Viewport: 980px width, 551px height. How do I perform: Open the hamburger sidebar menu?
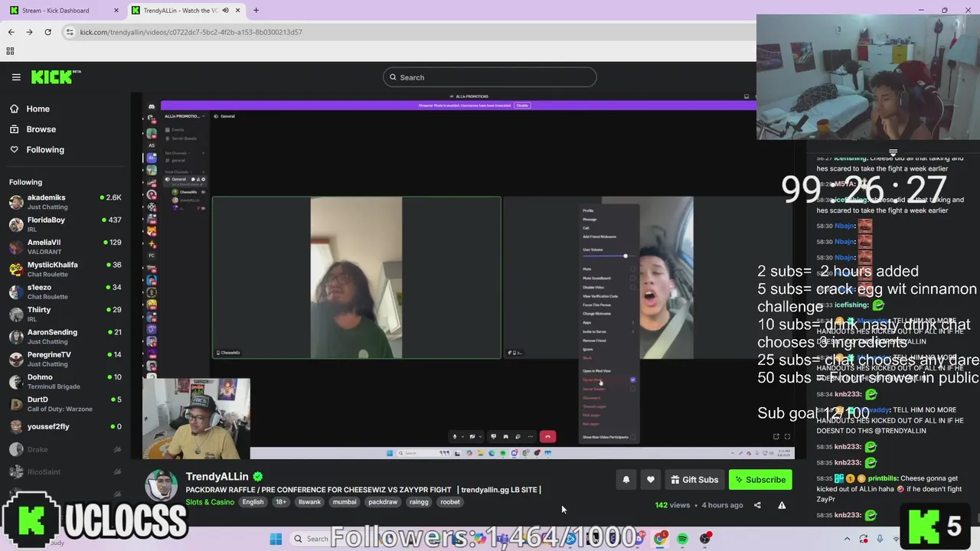pyautogui.click(x=16, y=77)
